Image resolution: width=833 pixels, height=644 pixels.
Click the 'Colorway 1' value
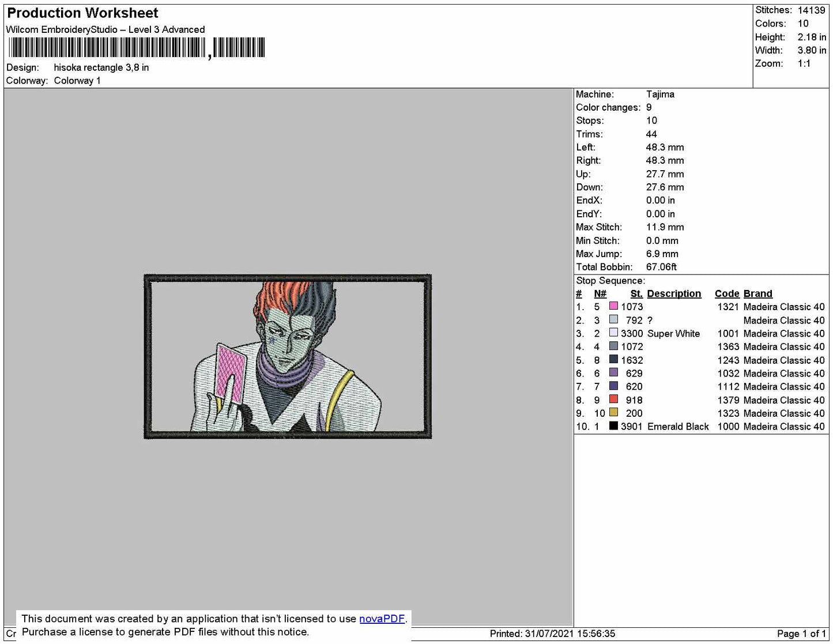click(77, 81)
